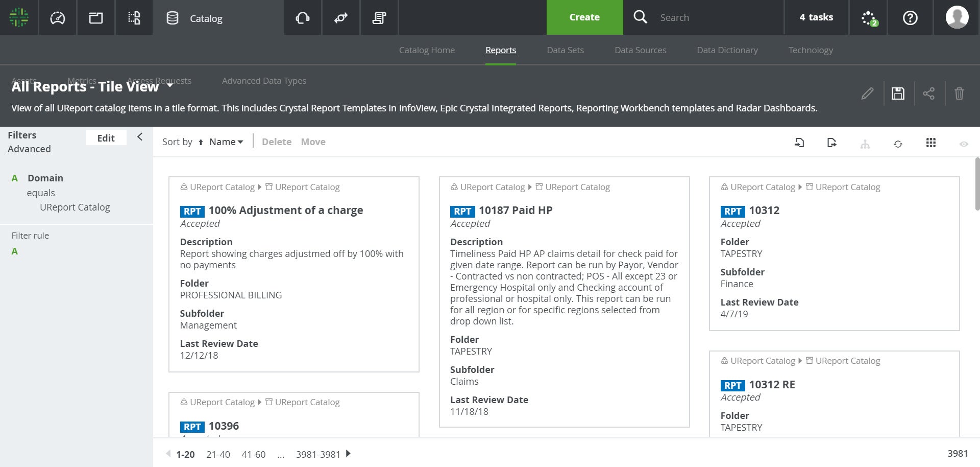
Task: Open the All Reports - Tile View dropdown
Action: (170, 85)
